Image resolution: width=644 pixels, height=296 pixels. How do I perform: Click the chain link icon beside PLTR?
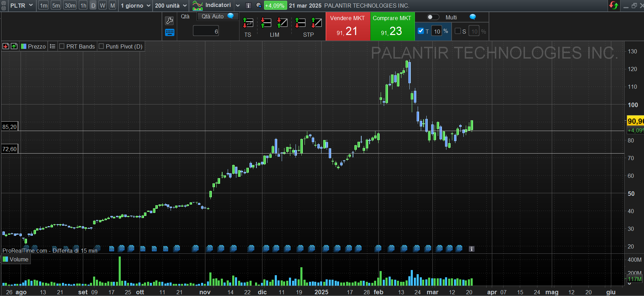[x=4, y=6]
